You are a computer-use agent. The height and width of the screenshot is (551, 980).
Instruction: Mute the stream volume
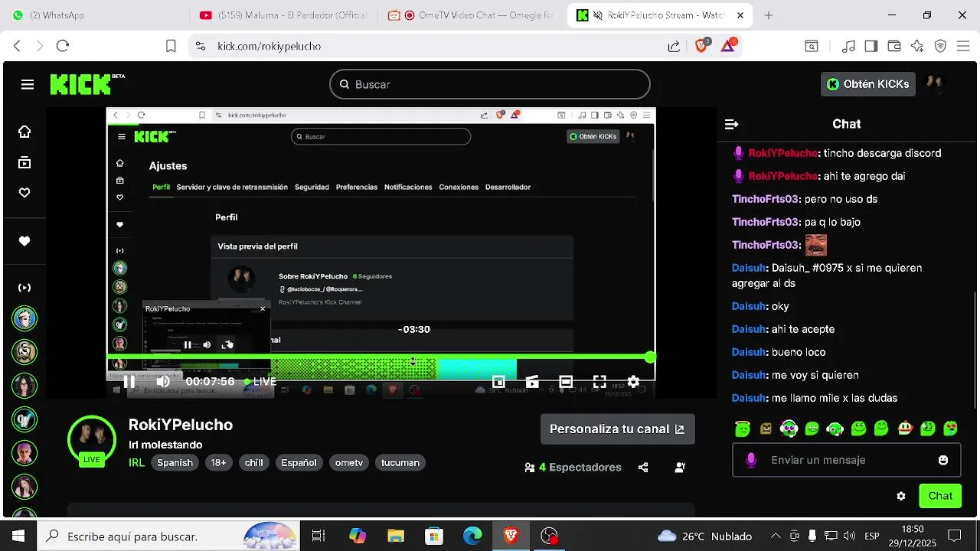(x=163, y=381)
